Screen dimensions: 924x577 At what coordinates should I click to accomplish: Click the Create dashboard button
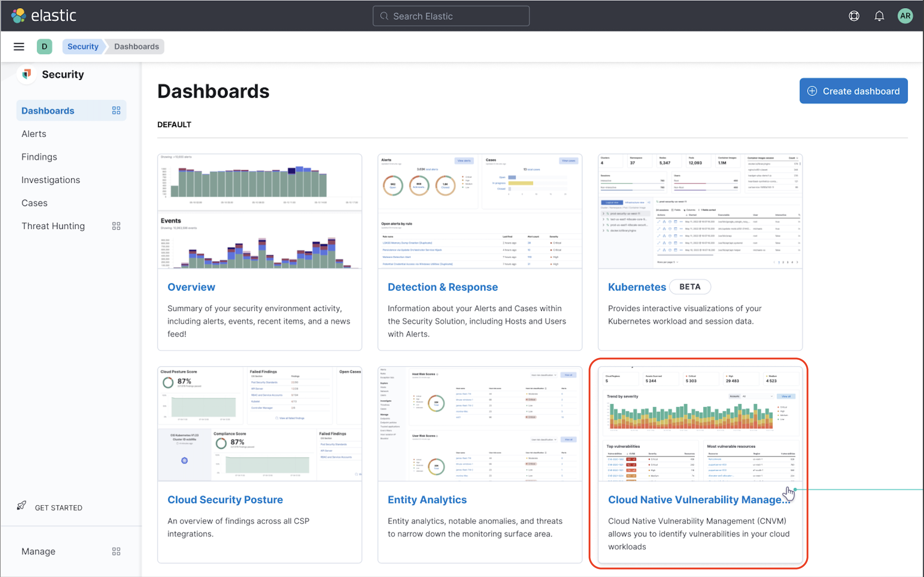pyautogui.click(x=853, y=91)
